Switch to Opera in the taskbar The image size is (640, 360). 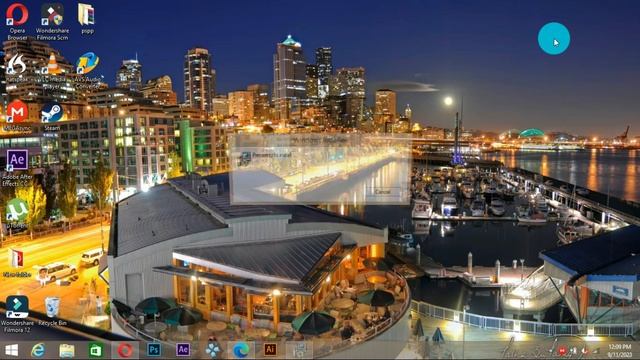[125, 350]
